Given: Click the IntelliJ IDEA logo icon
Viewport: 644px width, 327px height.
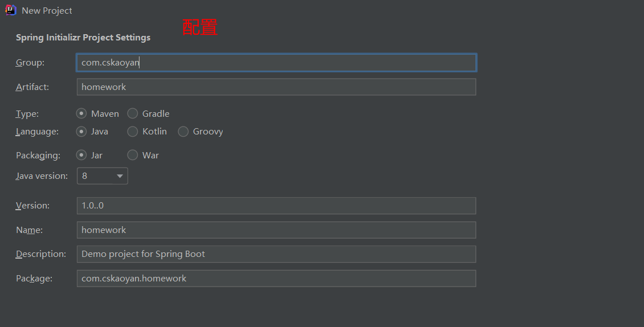Looking at the screenshot, I should [11, 10].
